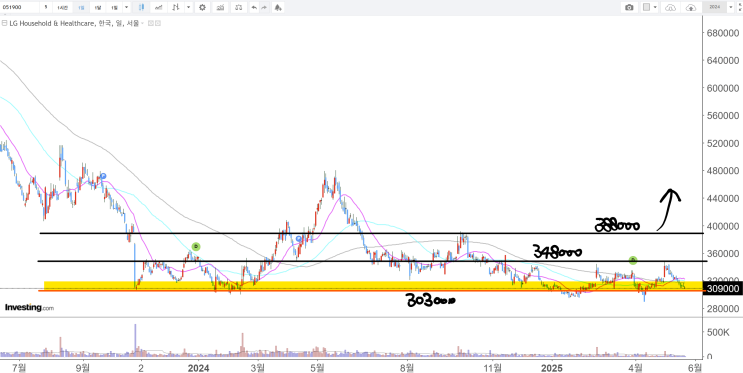Open the layout selection dropdown arrow
The height and width of the screenshot is (373, 743).
(655, 7)
